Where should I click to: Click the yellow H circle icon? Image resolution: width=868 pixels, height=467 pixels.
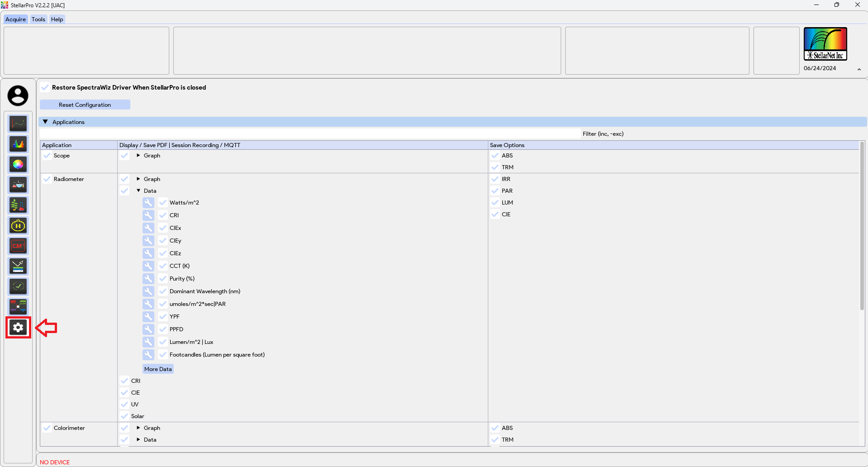point(18,225)
